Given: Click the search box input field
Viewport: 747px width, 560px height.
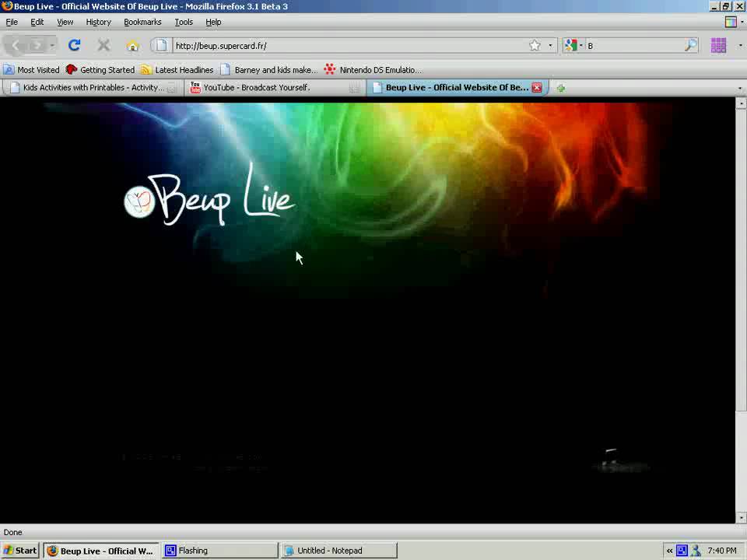Looking at the screenshot, I should (634, 46).
